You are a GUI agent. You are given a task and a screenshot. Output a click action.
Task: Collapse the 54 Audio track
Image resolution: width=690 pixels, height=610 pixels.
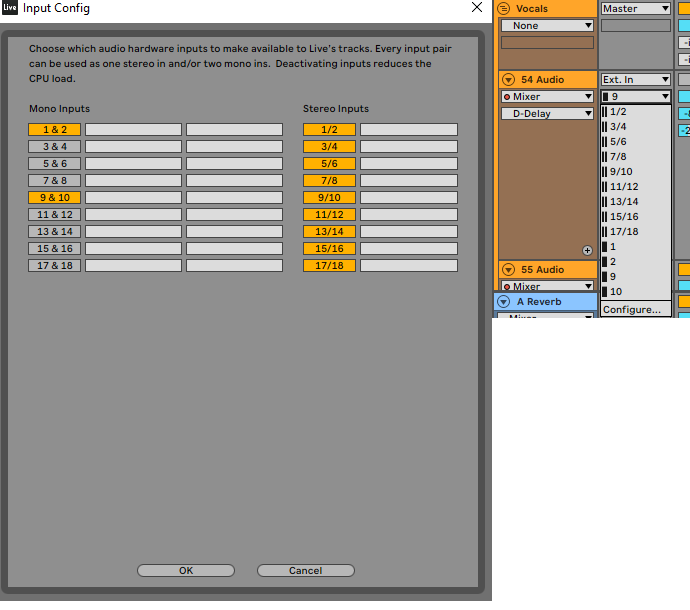coord(509,80)
